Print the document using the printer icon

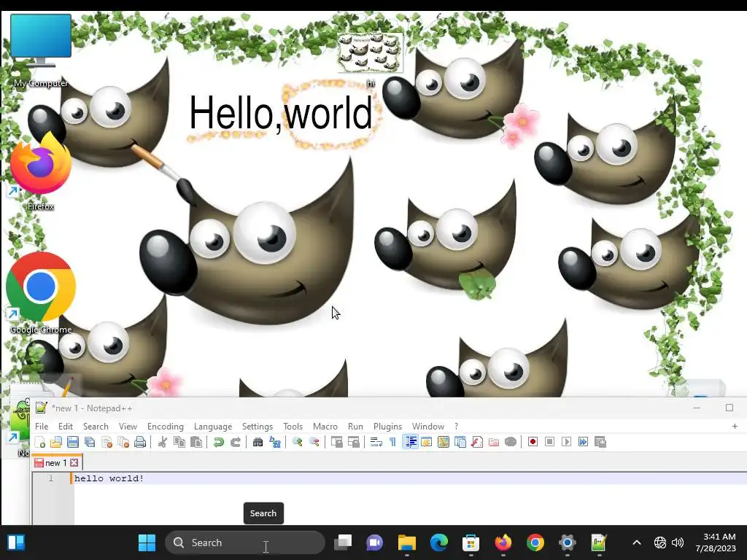(140, 443)
